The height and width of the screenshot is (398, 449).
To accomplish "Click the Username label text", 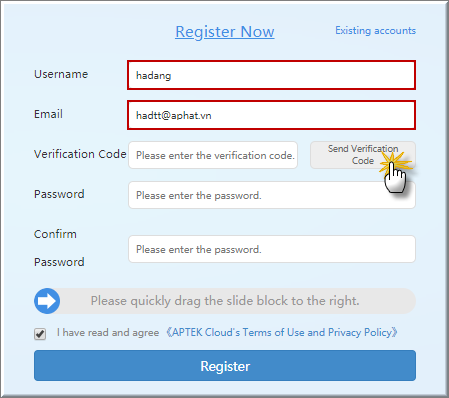I will [x=61, y=74].
